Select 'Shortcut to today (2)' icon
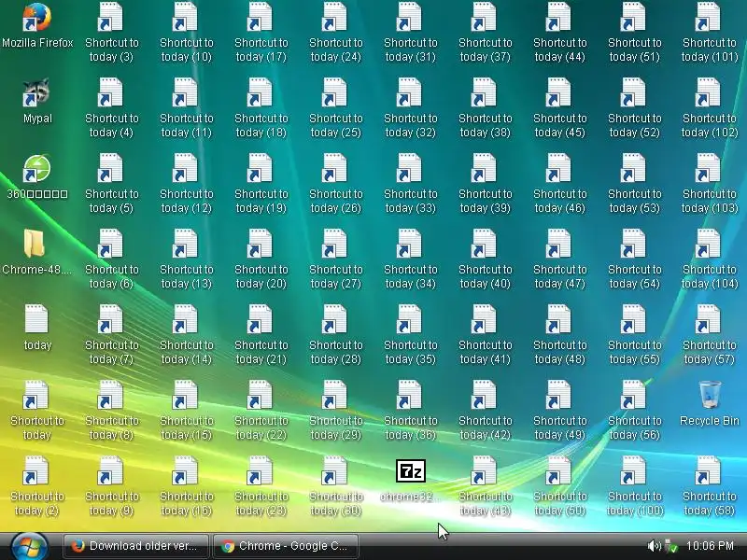747x560 pixels. 37,486
